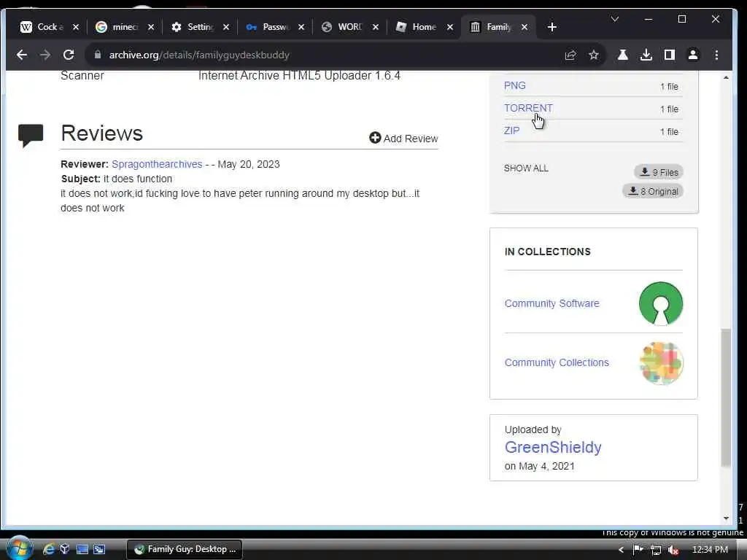Click the network tray icon

point(656,550)
